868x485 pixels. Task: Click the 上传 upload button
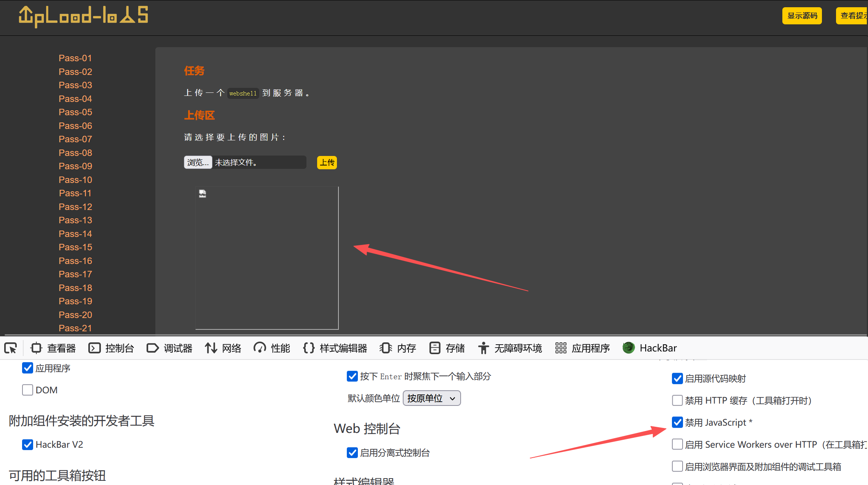click(x=327, y=162)
